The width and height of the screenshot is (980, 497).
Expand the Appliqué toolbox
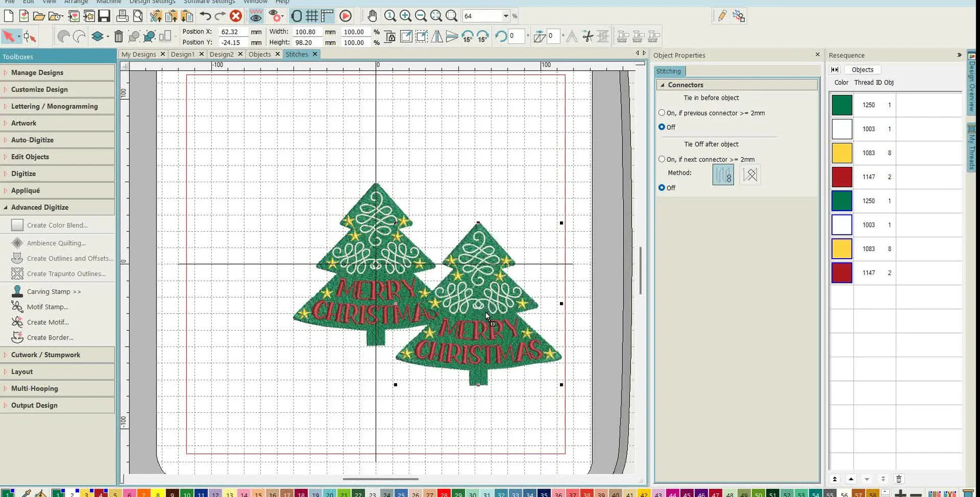pos(57,190)
